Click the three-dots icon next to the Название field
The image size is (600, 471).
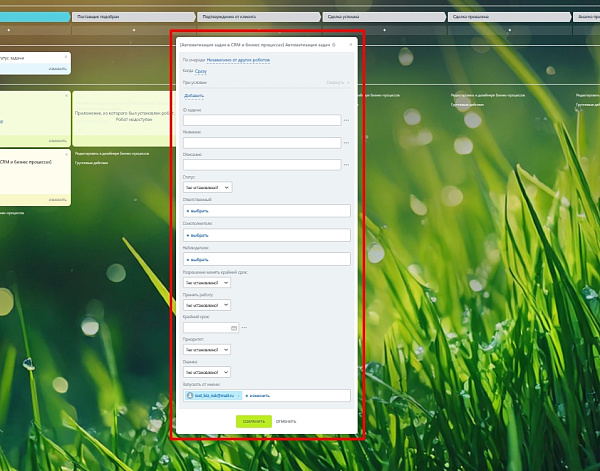346,143
